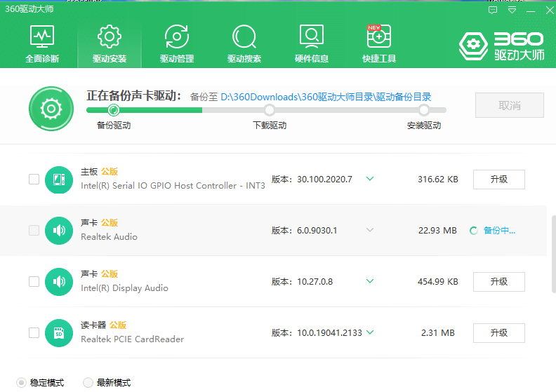Screen dimensions: 556x392
Task: Open the 快捷工具 toolbox icon
Action: pyautogui.click(x=378, y=36)
